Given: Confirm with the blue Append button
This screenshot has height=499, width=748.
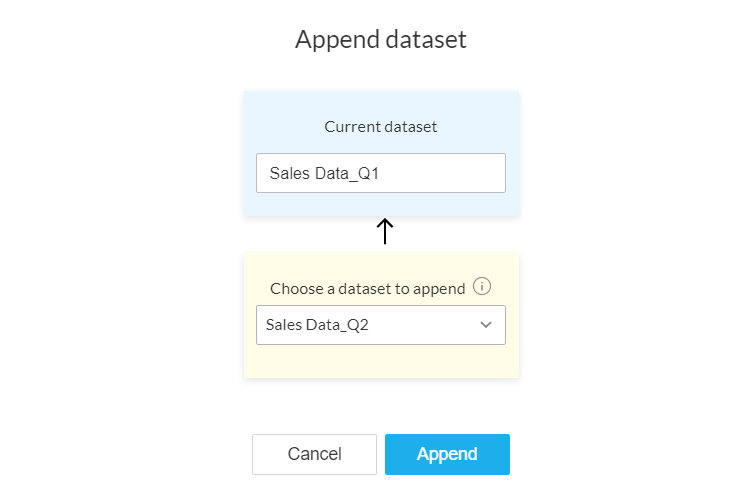Looking at the screenshot, I should tap(447, 454).
